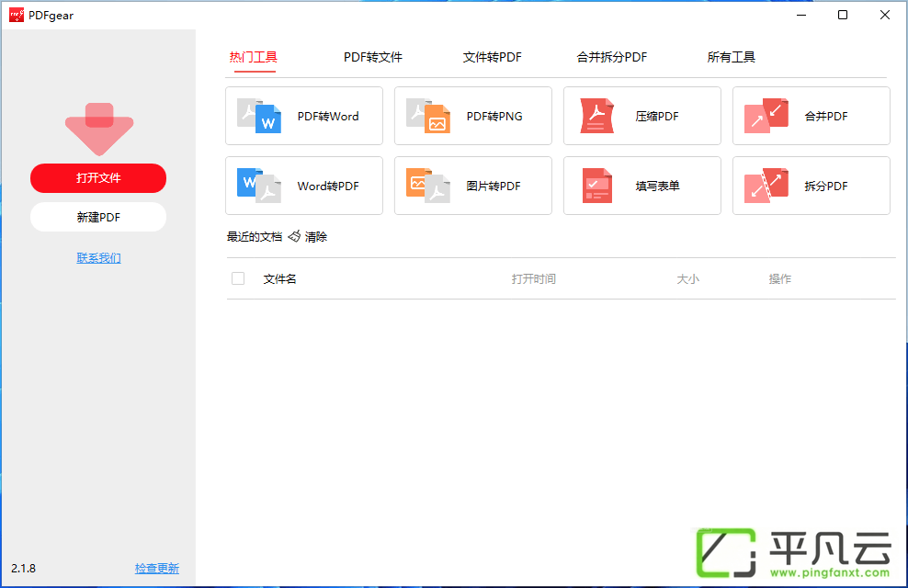The height and width of the screenshot is (588, 908).
Task: Close the PDFgear window
Action: (x=885, y=15)
